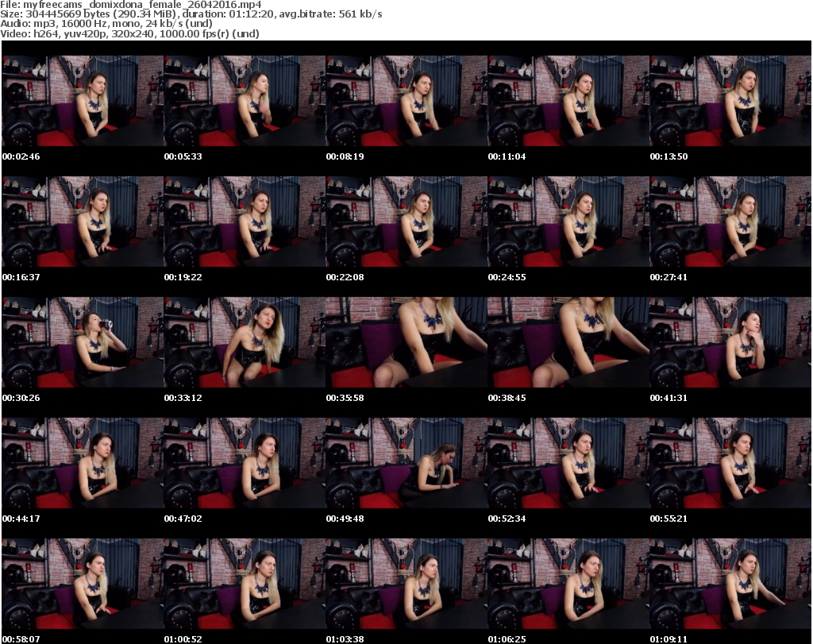Click the thumbnail frame timestamped 01:03:38
Viewport: 813px width, 644px height.
(x=406, y=584)
